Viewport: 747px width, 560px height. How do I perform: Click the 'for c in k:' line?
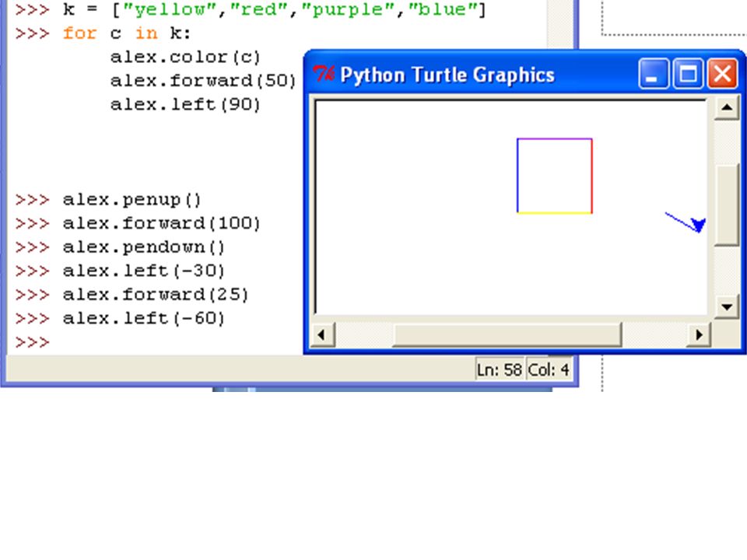coord(127,33)
